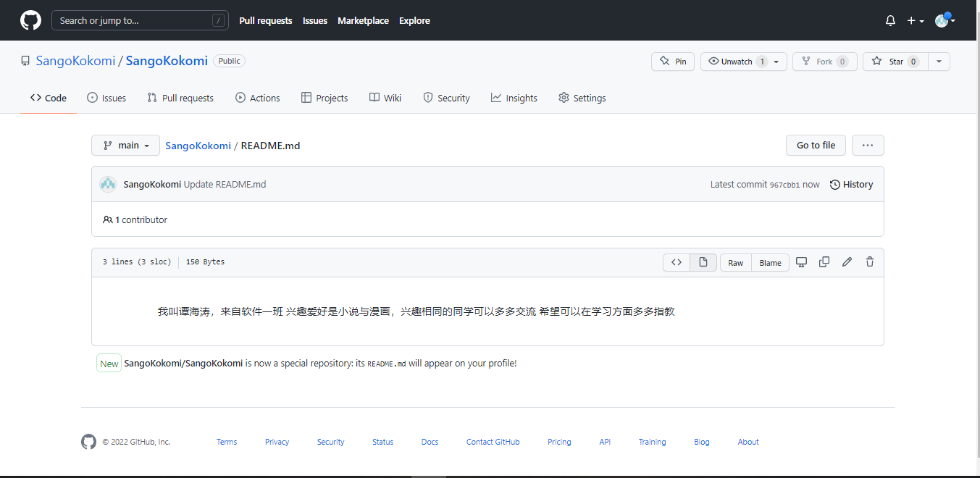Click the Fork button
Screen dimensions: 980x478
825,62
